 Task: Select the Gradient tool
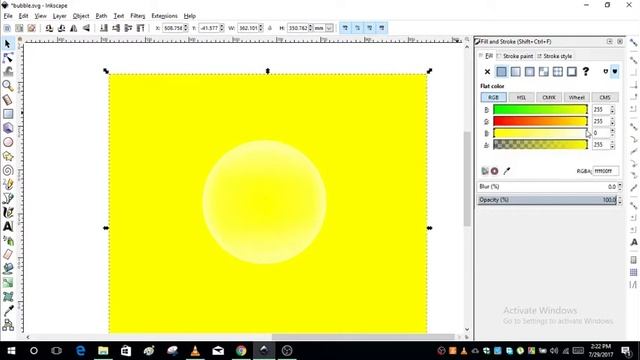click(x=8, y=282)
